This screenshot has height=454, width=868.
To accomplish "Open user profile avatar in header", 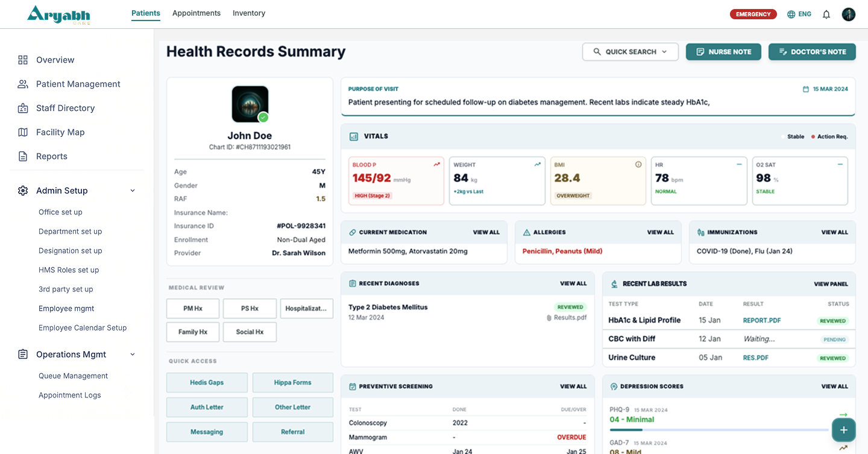I will click(849, 14).
